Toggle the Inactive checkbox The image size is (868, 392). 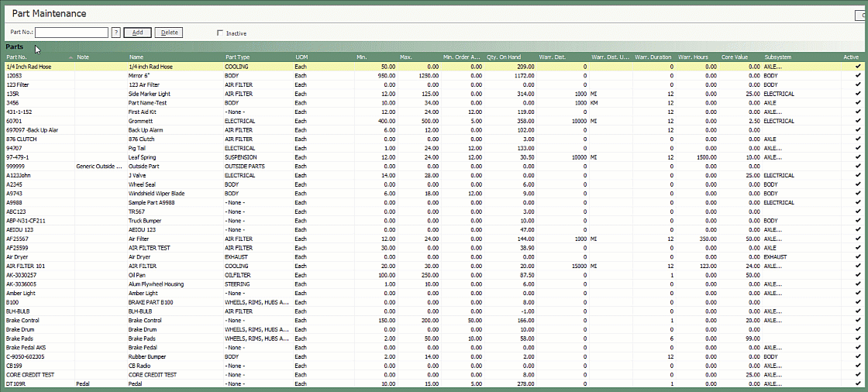[221, 33]
